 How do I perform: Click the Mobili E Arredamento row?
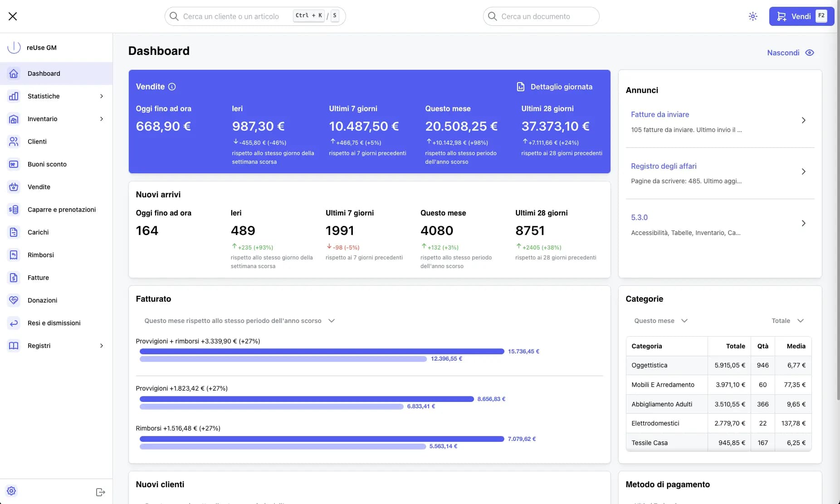click(x=718, y=385)
